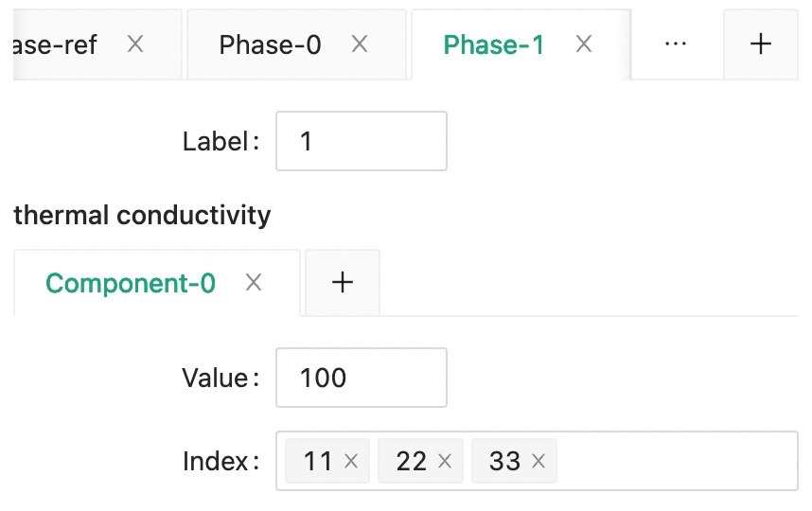Switch to the Phase-0 tab
The image size is (812, 511).
[x=271, y=44]
